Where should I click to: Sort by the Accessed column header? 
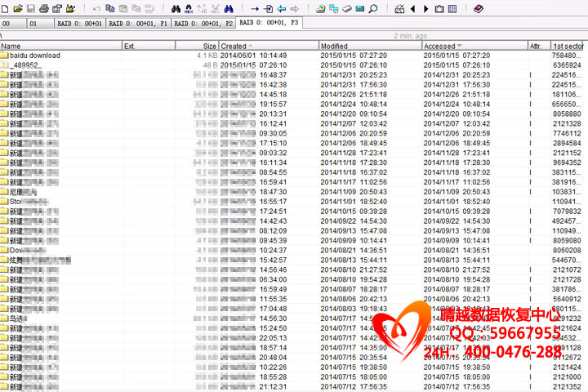[x=439, y=46]
